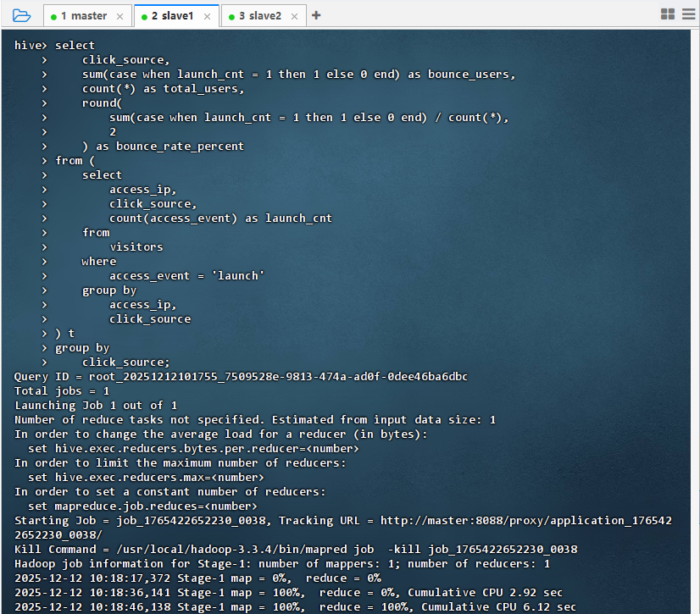Click the green status dot on master tab
The image size is (700, 614).
54,17
